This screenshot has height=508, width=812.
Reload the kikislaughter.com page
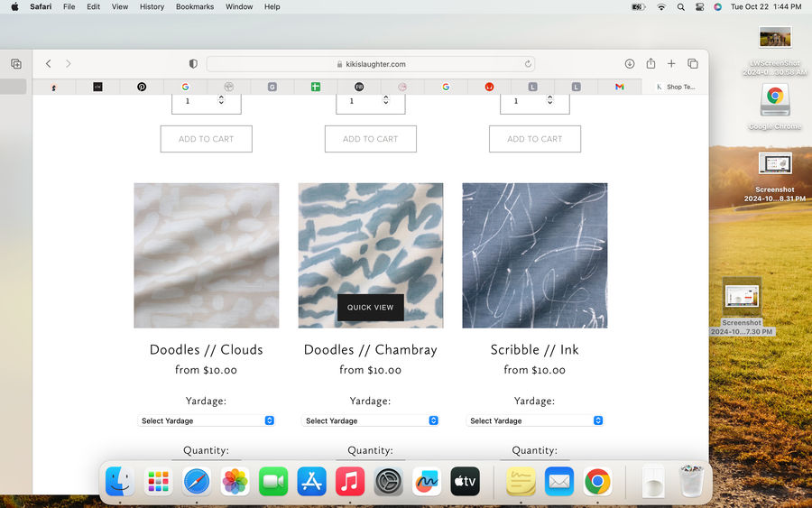coord(528,64)
